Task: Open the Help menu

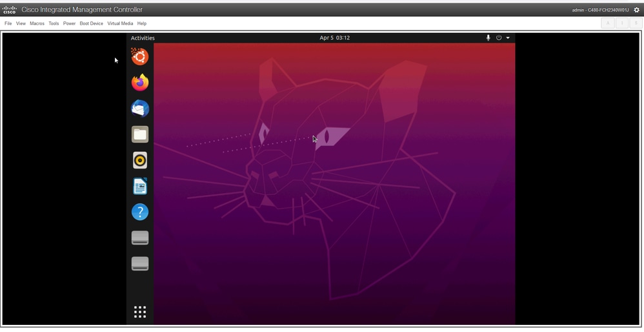Action: pos(142,23)
